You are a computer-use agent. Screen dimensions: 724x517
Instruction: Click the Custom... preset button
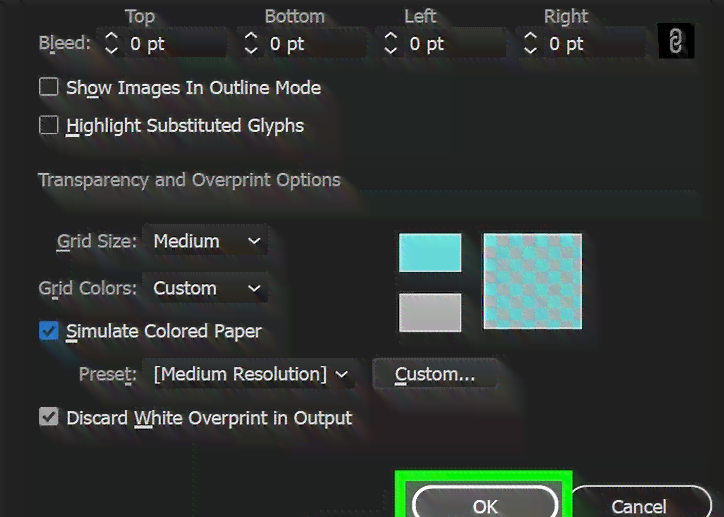[435, 374]
